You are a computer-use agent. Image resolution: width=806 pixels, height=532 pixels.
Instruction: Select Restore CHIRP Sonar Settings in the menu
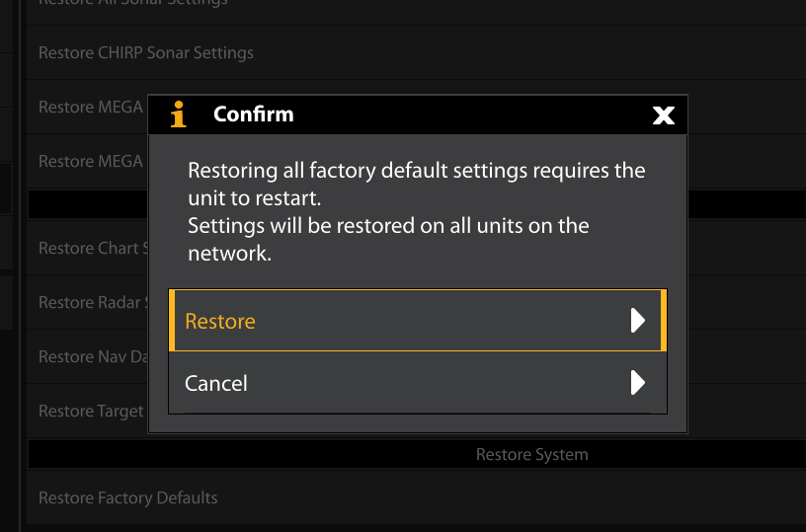tap(146, 53)
